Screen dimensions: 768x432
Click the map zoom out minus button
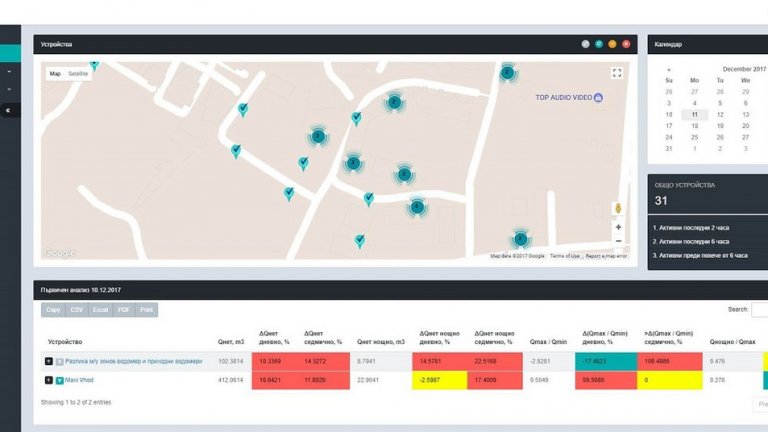618,241
